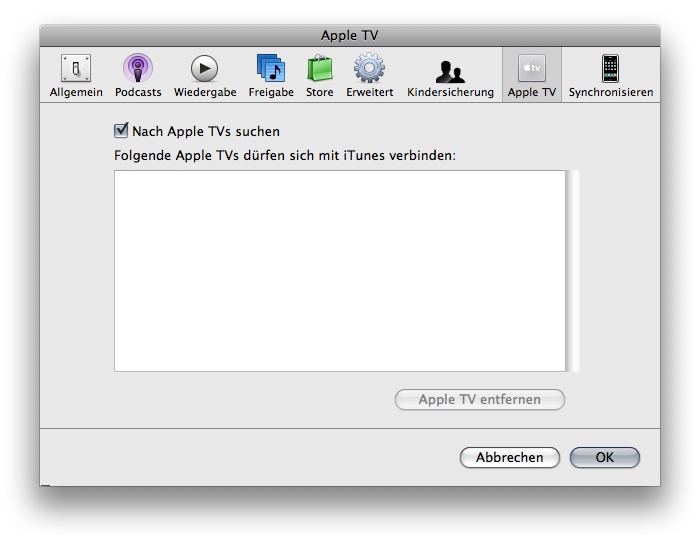Screen dimensions: 700x541
Task: Open the Freigabe sharing preferences
Action: (271, 75)
